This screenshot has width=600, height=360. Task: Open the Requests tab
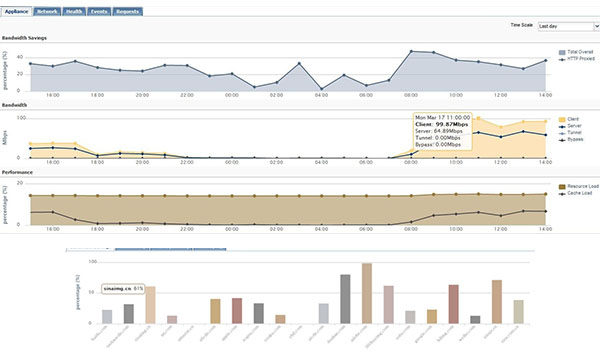(x=127, y=11)
